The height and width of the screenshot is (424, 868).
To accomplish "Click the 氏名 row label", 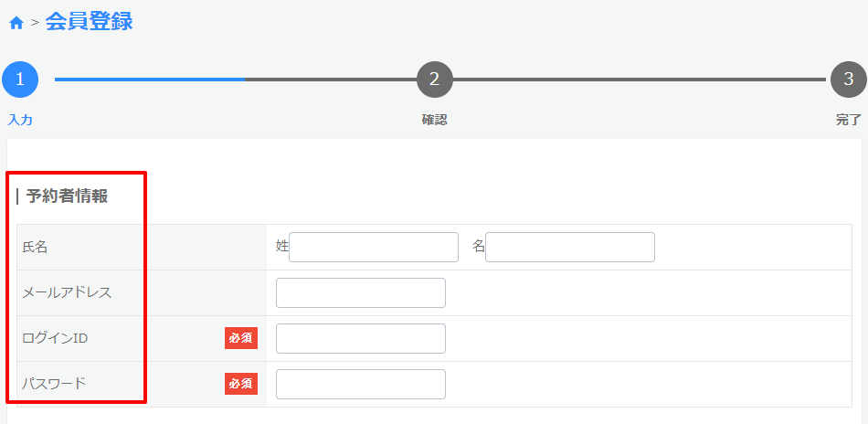I will 35,247.
